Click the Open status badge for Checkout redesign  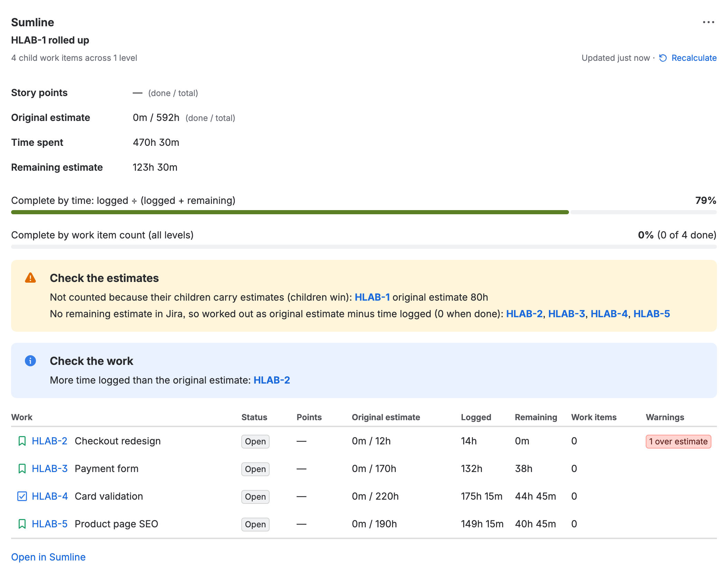point(255,441)
